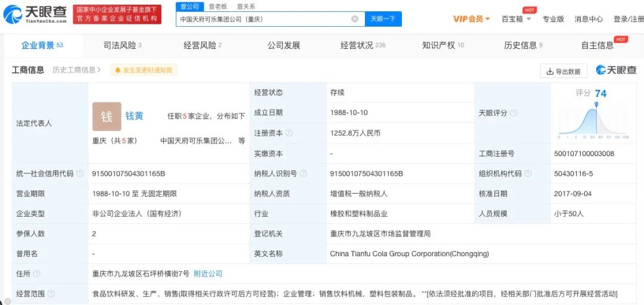Click enterprise type 非公司企业法人（国有经济）
This screenshot has height=305, width=644.
[x=137, y=214]
